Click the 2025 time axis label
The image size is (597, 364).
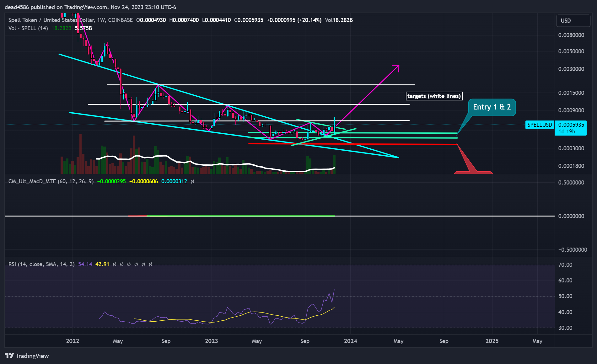[492, 341]
